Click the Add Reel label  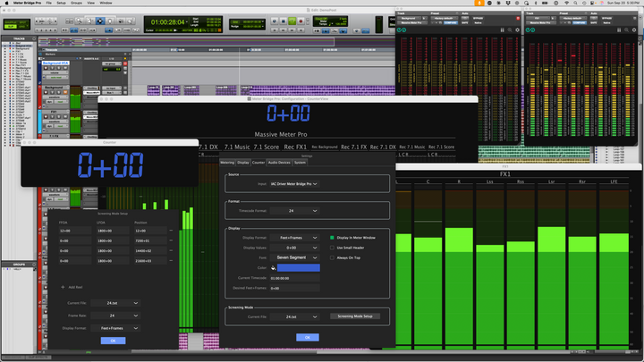pyautogui.click(x=75, y=287)
